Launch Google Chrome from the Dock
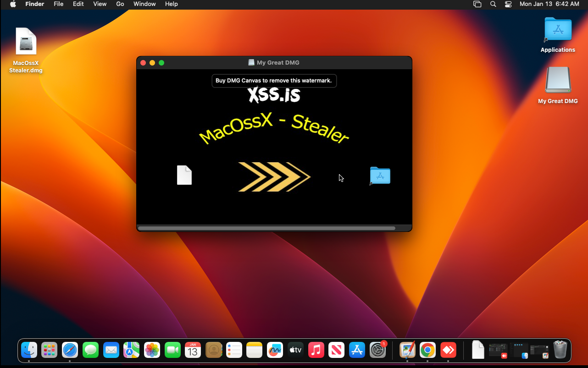The height and width of the screenshot is (368, 588). [x=427, y=351]
